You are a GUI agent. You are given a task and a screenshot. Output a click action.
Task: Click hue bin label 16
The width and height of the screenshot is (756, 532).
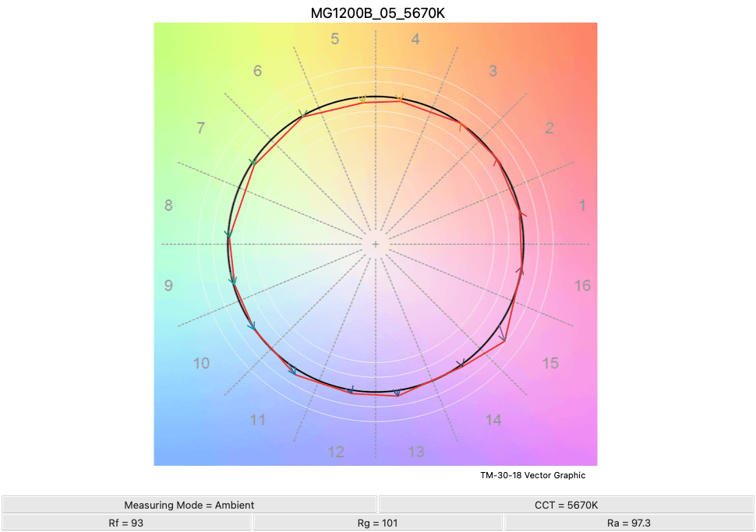[582, 286]
